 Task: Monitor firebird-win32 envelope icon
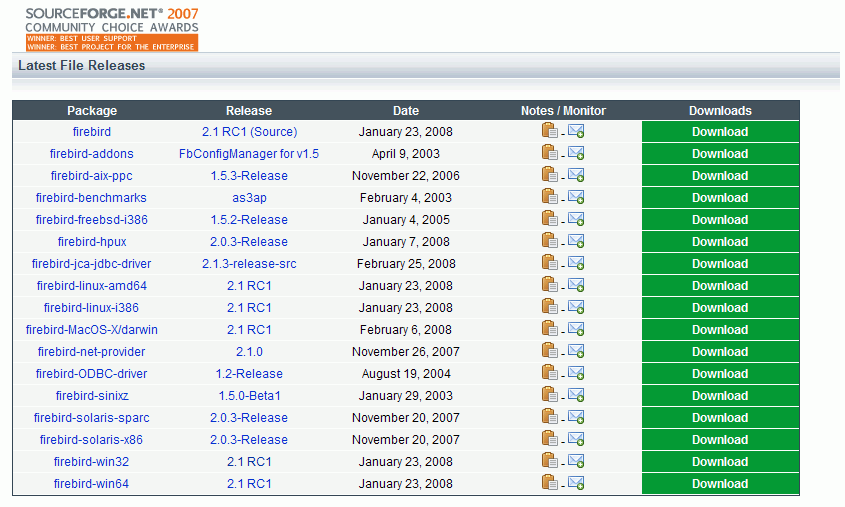click(x=576, y=461)
